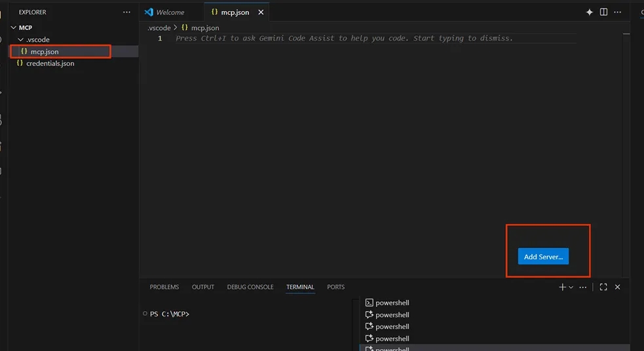Open the DEBUG CONSOLE tab

tap(250, 287)
